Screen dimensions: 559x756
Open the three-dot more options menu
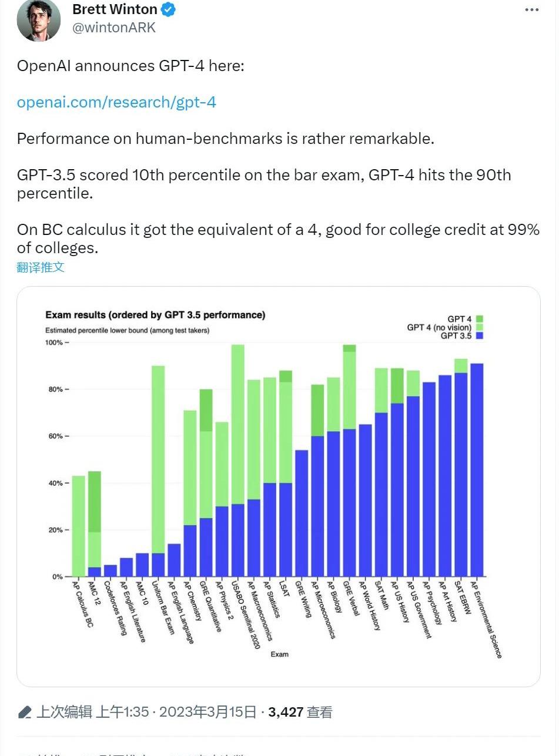tap(531, 10)
